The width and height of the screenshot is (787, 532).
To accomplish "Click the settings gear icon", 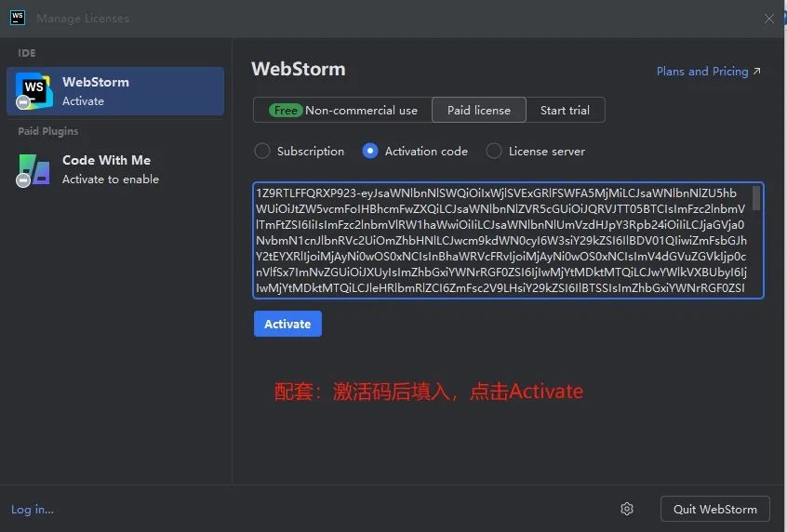I will (x=627, y=509).
